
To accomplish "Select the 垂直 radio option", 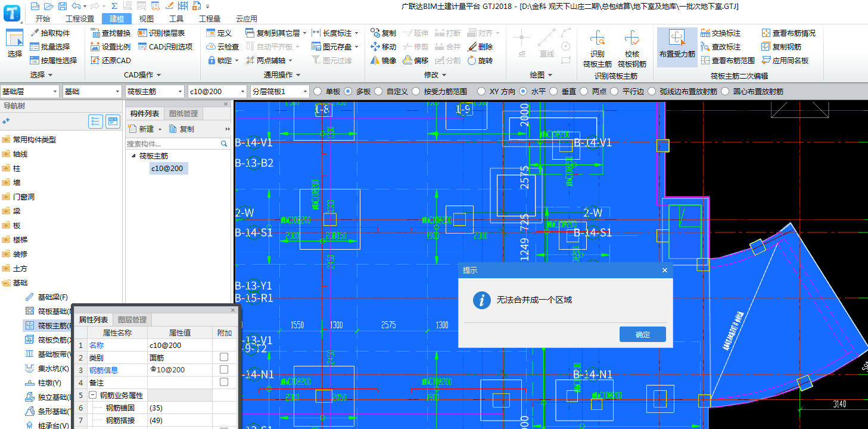I will click(x=553, y=91).
